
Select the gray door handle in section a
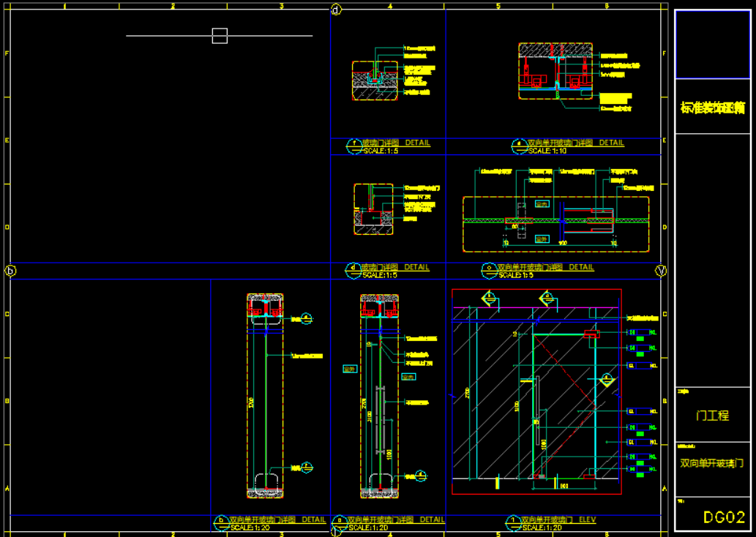click(381, 419)
